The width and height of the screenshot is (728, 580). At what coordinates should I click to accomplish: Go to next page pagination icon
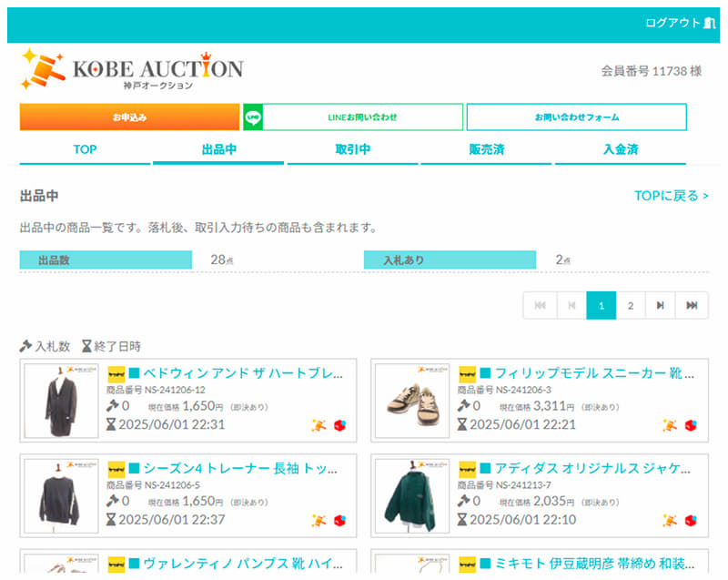click(x=660, y=306)
